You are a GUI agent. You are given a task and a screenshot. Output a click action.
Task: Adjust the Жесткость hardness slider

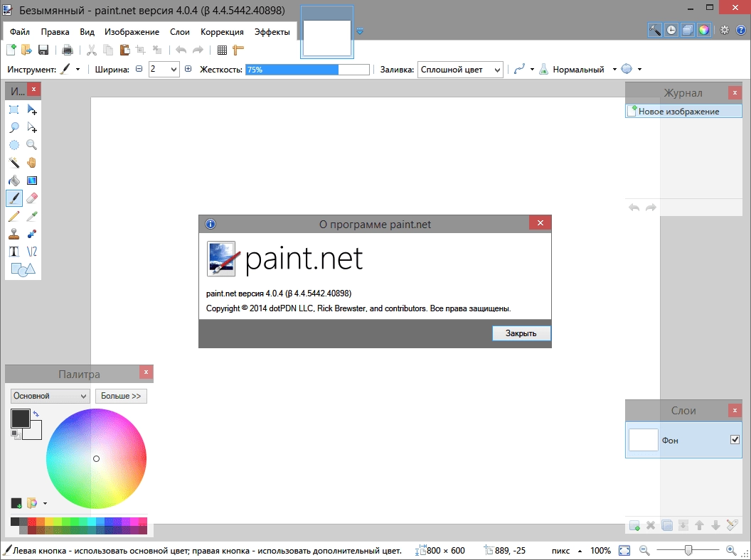click(x=307, y=70)
